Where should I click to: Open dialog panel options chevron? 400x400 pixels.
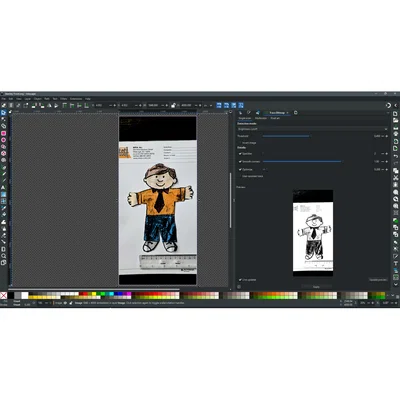[388, 113]
